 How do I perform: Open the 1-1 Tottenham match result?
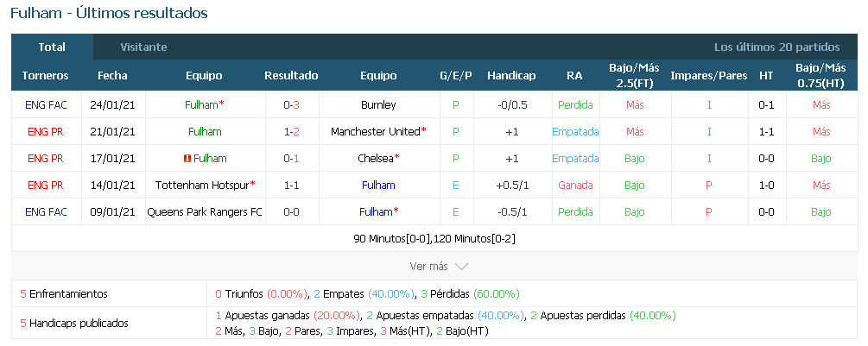point(291,185)
